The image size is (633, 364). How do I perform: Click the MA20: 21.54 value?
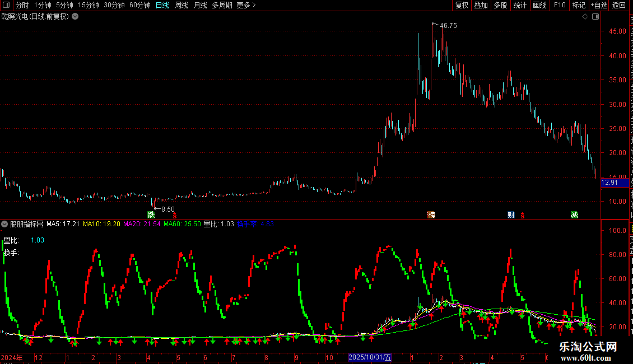[142, 224]
